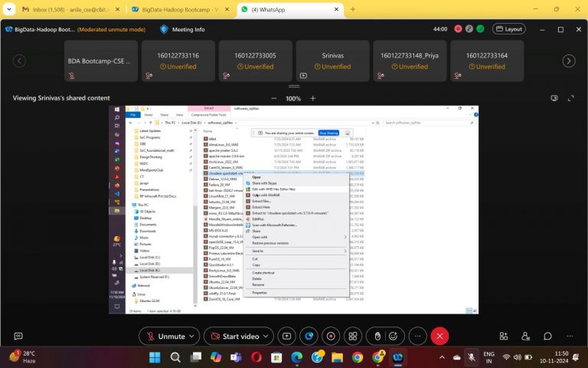Open the participants panel icon

pyautogui.click(x=524, y=337)
